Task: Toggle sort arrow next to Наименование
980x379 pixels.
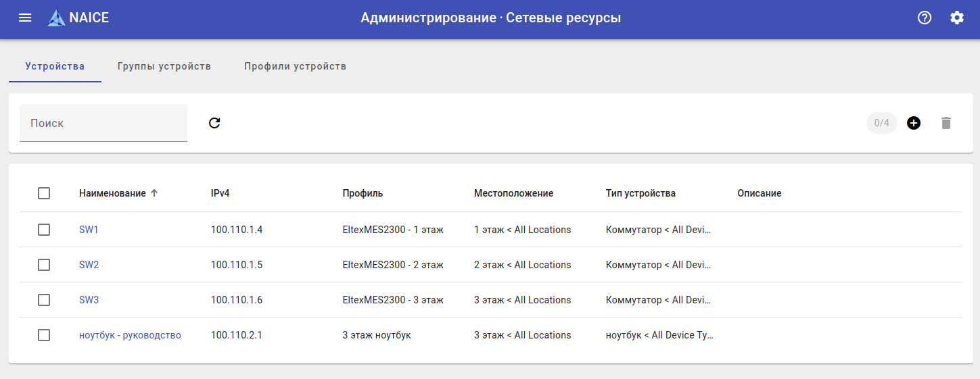Action: [x=154, y=193]
